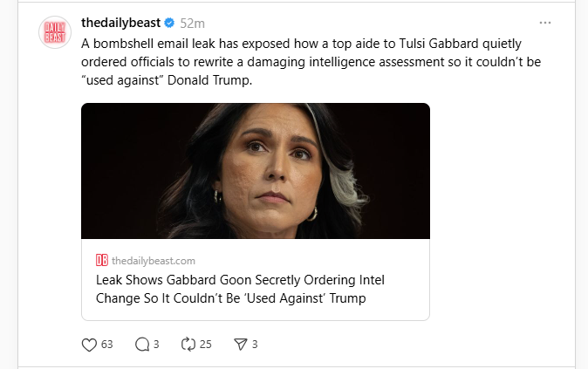The image size is (588, 369).
Task: Click the repost count 25
Action: (206, 345)
